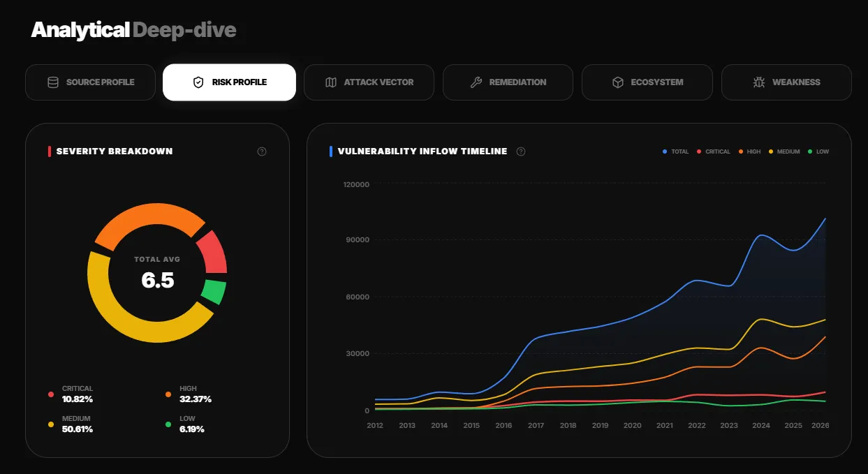868x474 pixels.
Task: Click the Low 6.19% legend entry
Action: (185, 424)
